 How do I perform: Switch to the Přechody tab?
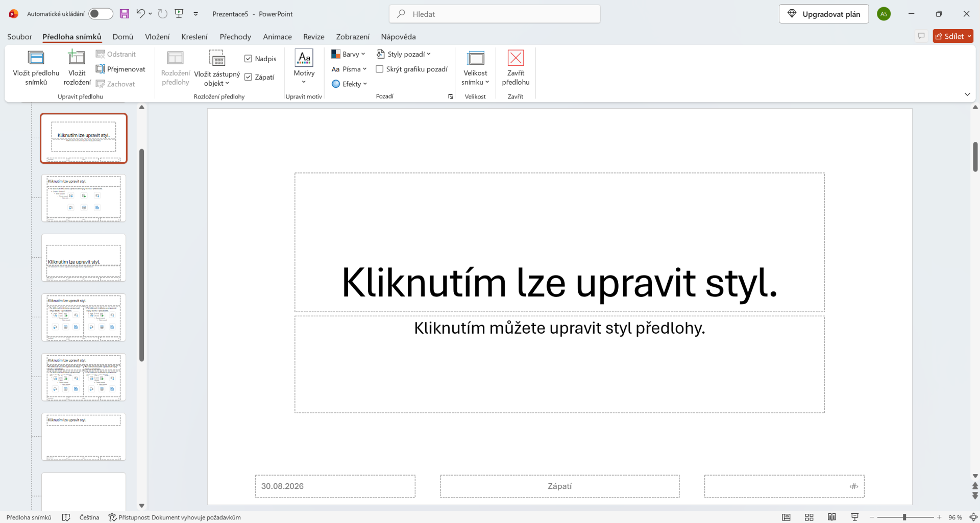[235, 37]
